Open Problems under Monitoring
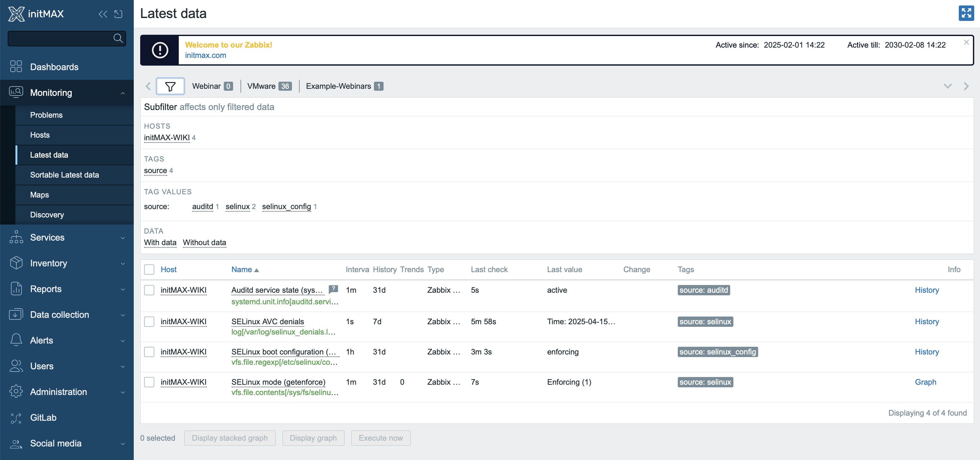The height and width of the screenshot is (460, 980). (46, 115)
